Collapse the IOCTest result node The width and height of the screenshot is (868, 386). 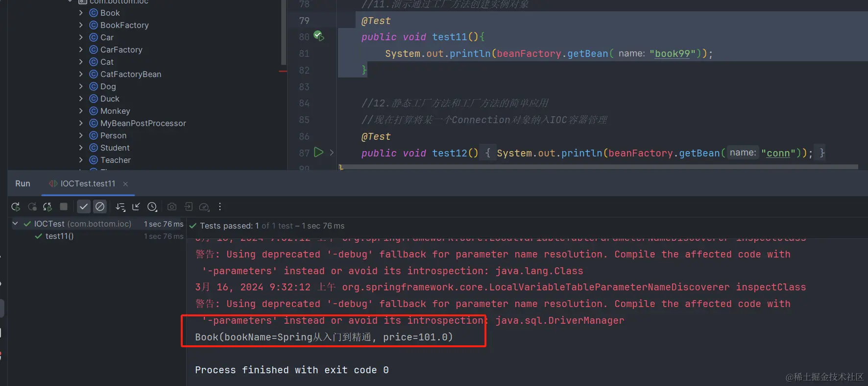point(15,224)
